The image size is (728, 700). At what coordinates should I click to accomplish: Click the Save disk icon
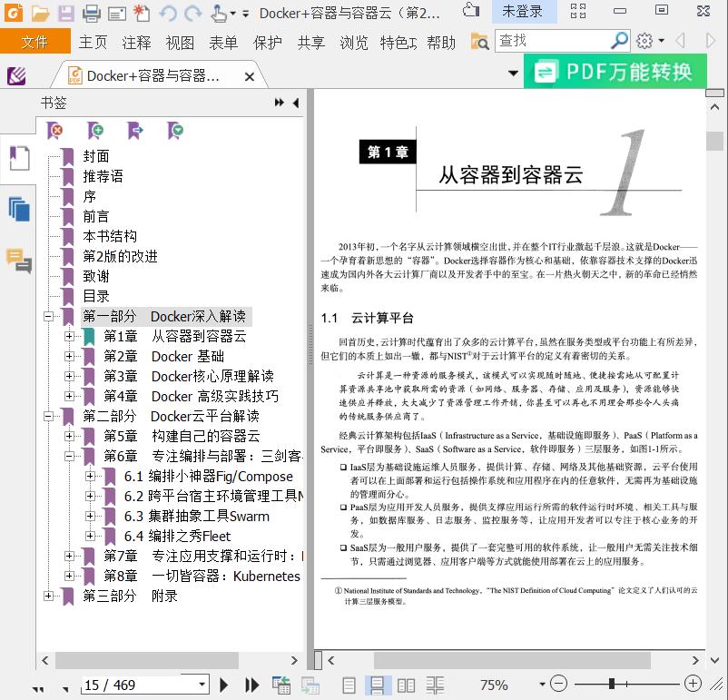pyautogui.click(x=66, y=13)
